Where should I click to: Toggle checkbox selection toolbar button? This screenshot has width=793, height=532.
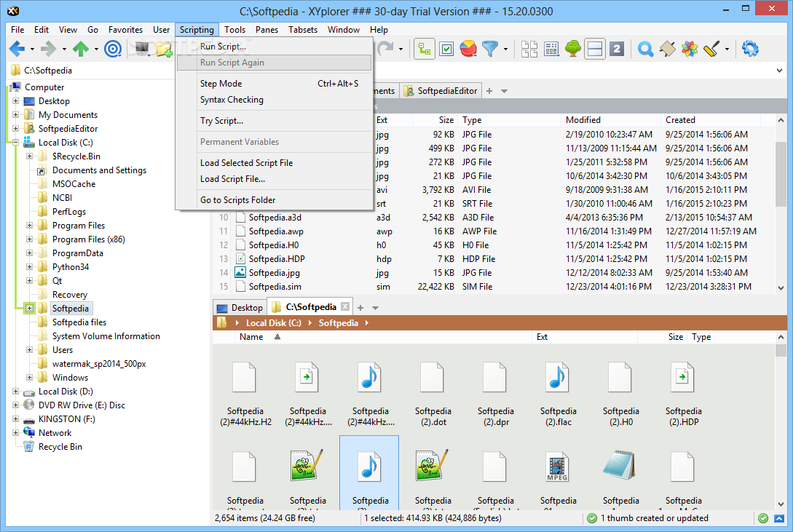coord(446,49)
